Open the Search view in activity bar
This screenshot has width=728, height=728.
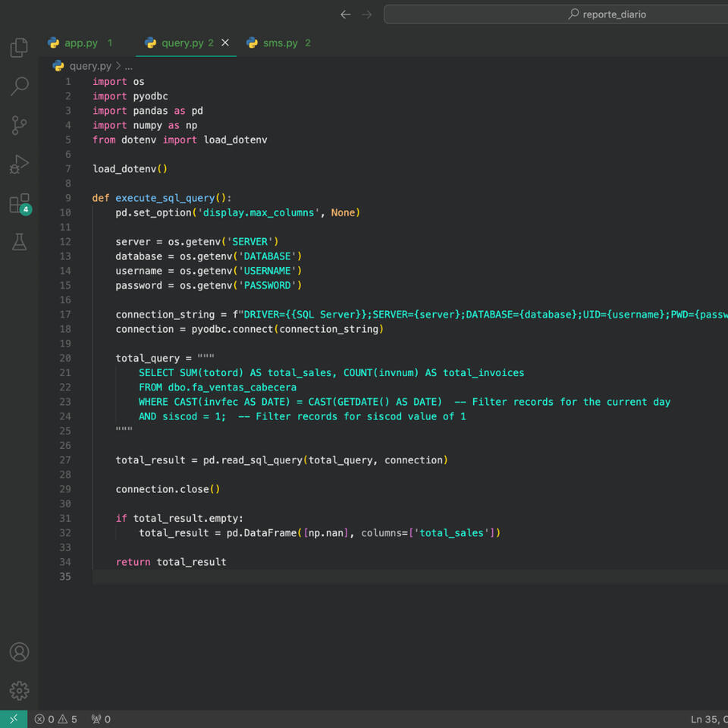[19, 86]
